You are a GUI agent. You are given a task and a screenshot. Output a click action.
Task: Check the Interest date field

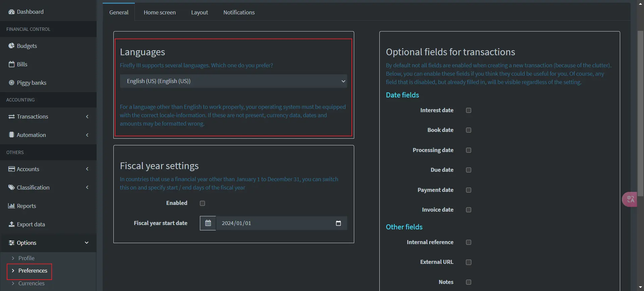pyautogui.click(x=469, y=111)
